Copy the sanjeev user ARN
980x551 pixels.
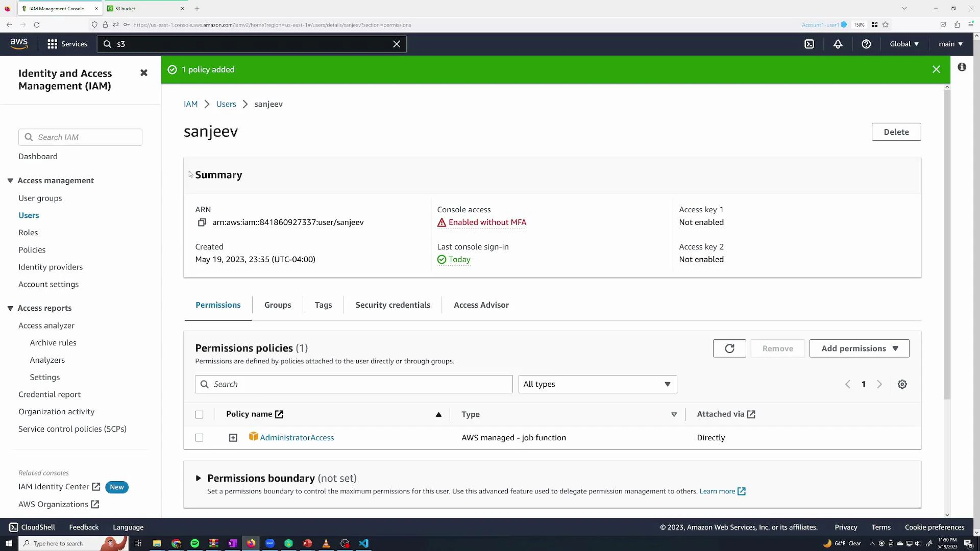click(202, 222)
